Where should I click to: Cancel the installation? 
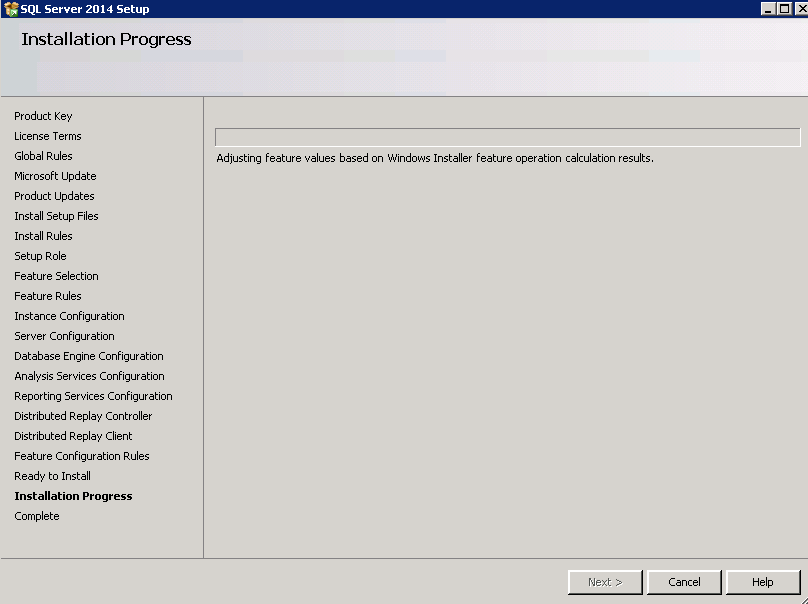coord(684,582)
